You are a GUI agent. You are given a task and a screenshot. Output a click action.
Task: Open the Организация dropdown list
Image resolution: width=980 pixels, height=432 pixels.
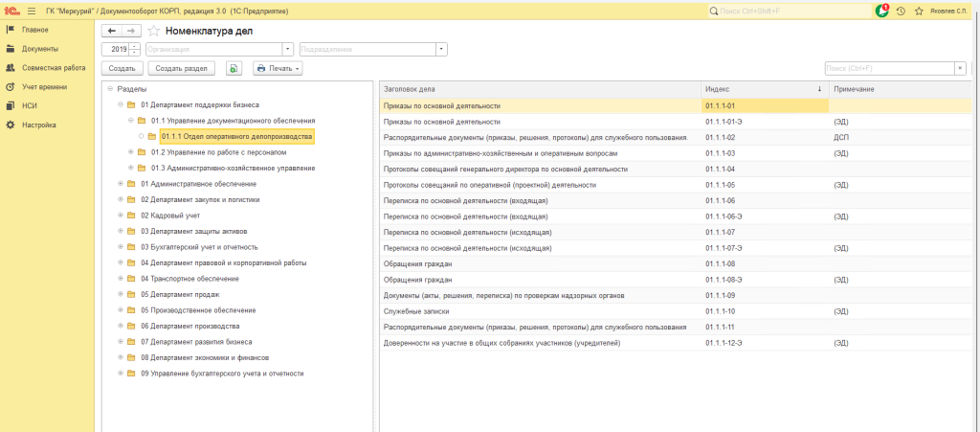[x=287, y=49]
